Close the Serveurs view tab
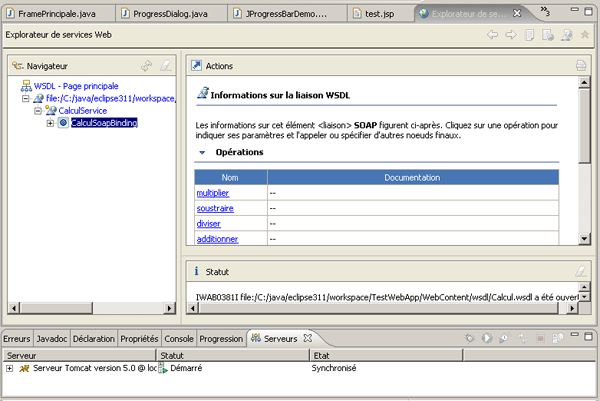 (x=309, y=338)
